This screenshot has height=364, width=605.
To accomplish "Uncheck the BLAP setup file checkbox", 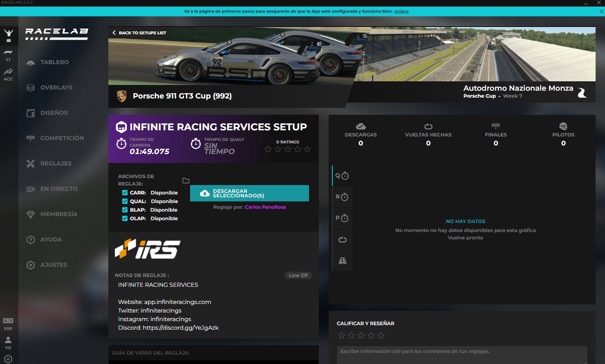I will click(125, 210).
